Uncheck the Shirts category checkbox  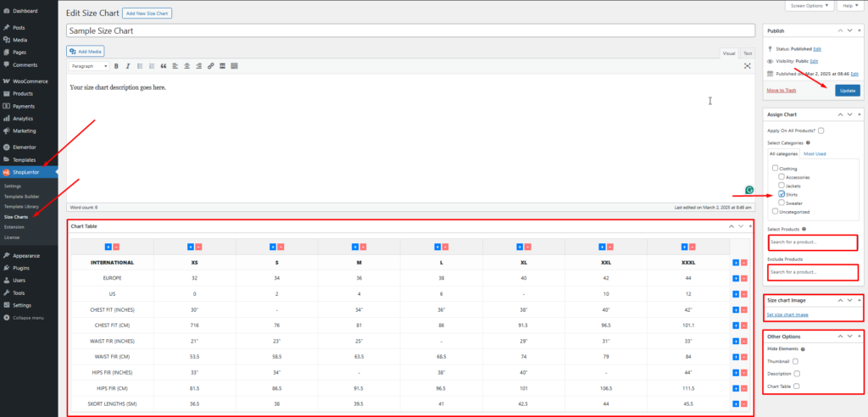tap(782, 194)
